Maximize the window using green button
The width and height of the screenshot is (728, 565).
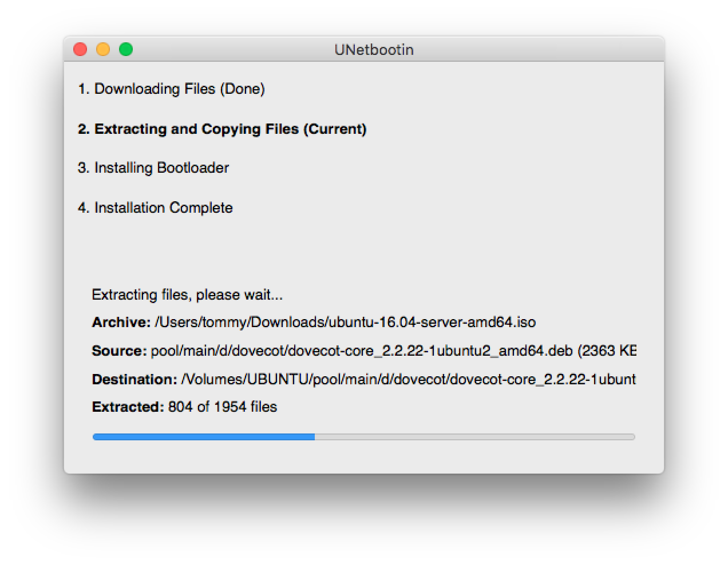click(126, 50)
